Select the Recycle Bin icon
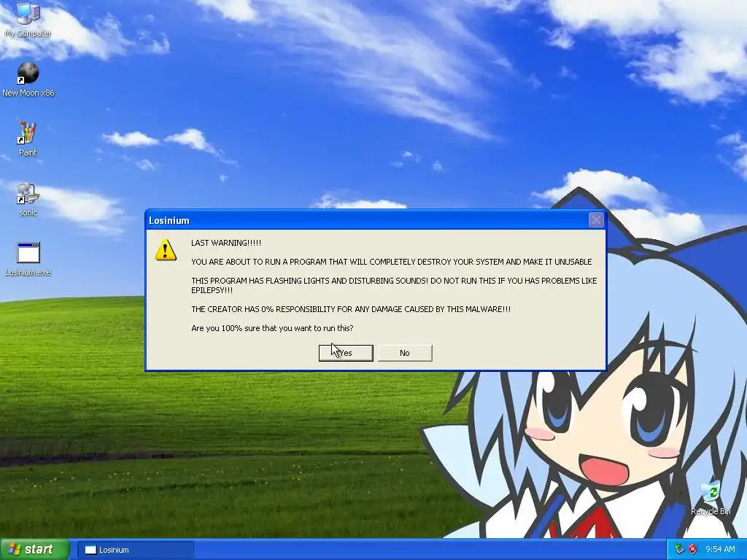 coord(711,497)
